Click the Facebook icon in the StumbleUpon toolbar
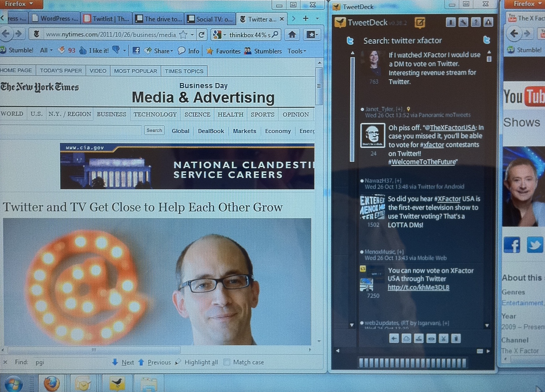The width and height of the screenshot is (545, 392). [x=136, y=51]
